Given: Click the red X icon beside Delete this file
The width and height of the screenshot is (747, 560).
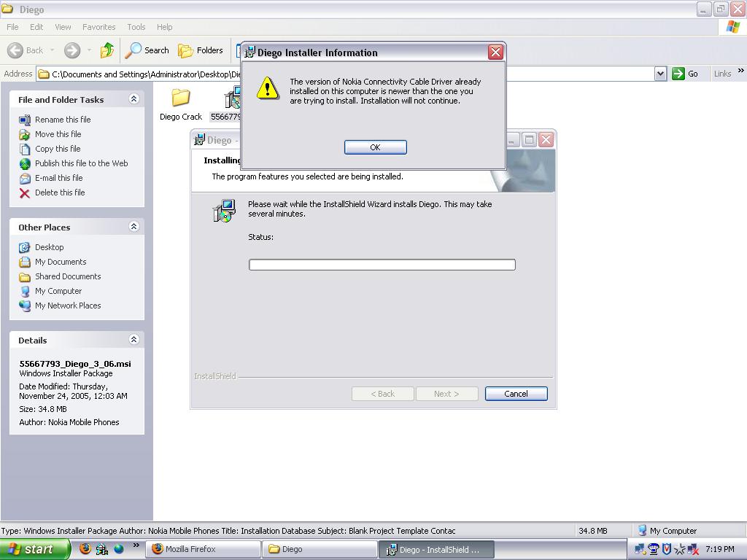Looking at the screenshot, I should (x=25, y=192).
